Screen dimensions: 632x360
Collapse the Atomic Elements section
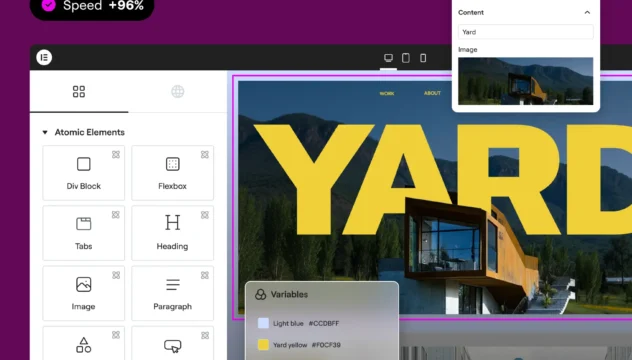pos(45,132)
